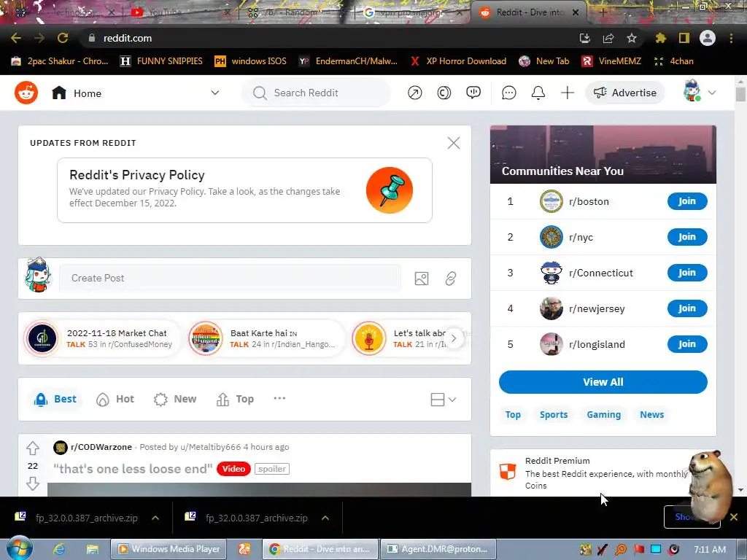Open the Top category link

pyautogui.click(x=513, y=415)
